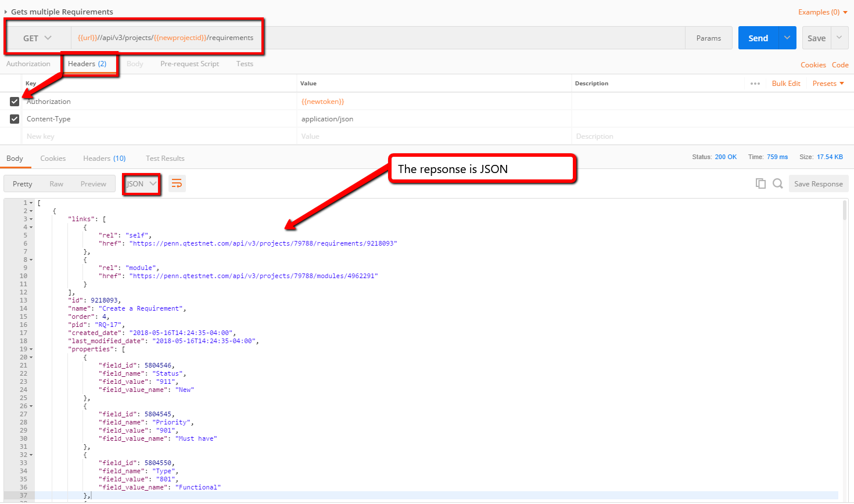Collapse the "links" array at line 3
The image size is (854, 504).
[x=31, y=219]
